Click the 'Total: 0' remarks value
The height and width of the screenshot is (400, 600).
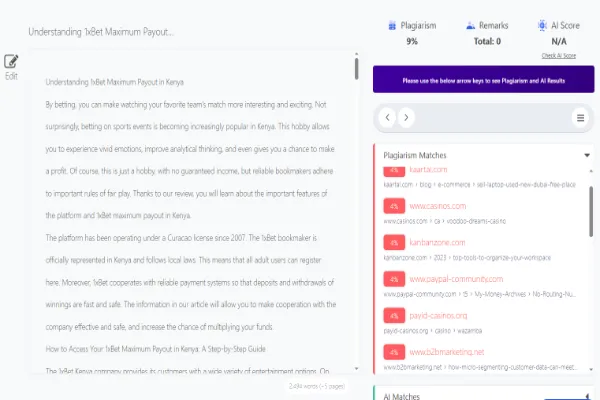click(487, 41)
